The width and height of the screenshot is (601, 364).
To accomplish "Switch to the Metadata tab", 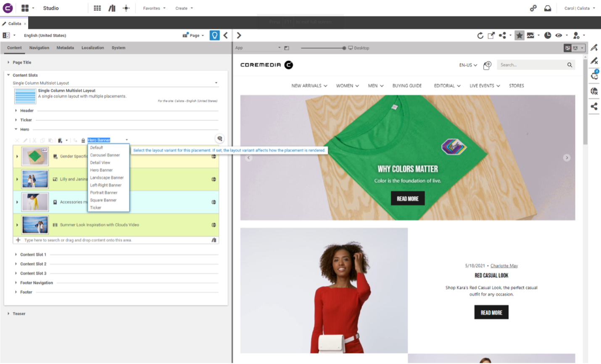I will (65, 48).
